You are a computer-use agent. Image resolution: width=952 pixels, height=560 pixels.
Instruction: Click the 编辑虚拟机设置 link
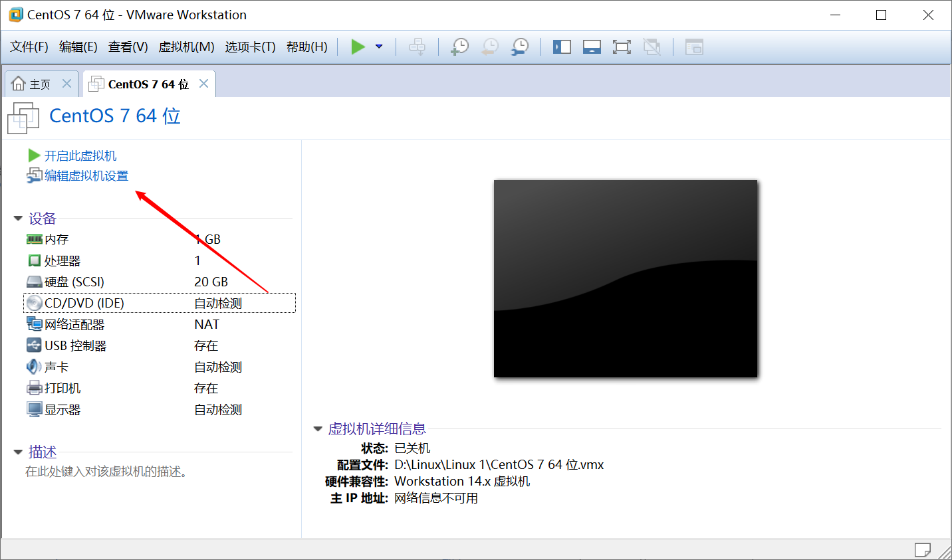[x=84, y=175]
